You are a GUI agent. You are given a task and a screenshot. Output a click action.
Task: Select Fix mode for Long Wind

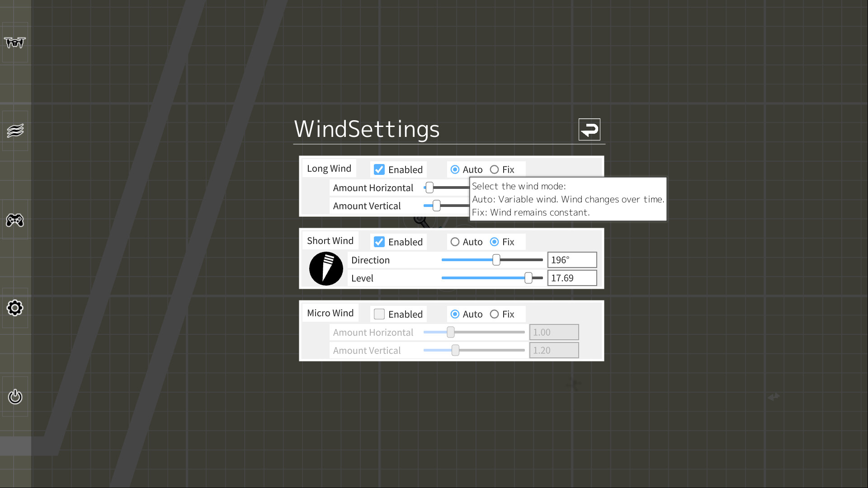coord(494,169)
